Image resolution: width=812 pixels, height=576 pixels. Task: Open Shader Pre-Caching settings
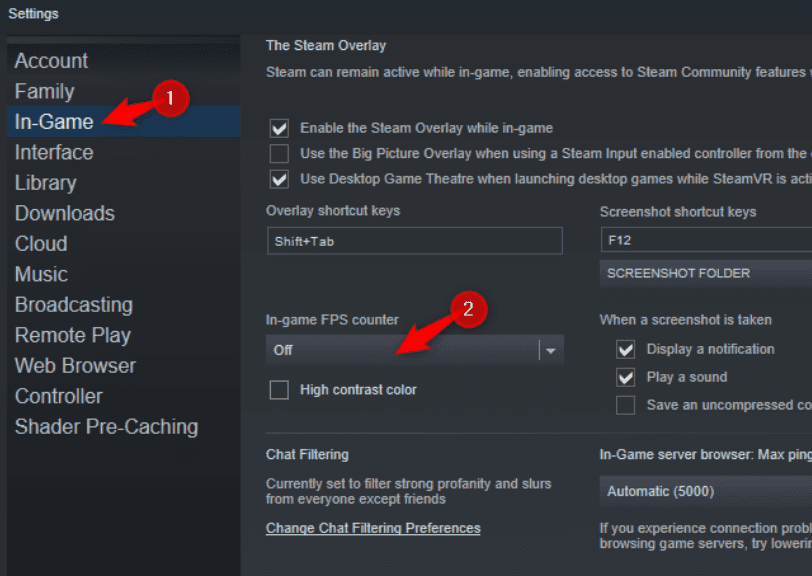[x=106, y=427]
